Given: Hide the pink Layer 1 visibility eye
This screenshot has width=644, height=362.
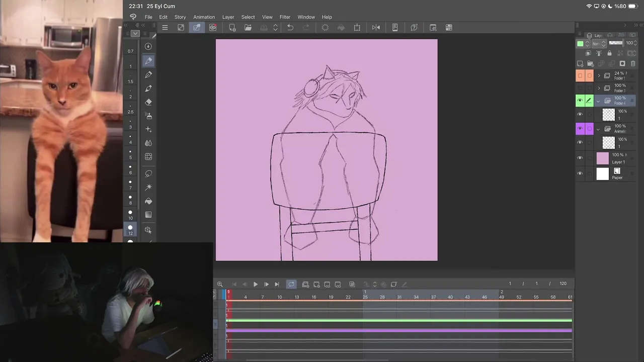Looking at the screenshot, I should click(580, 158).
